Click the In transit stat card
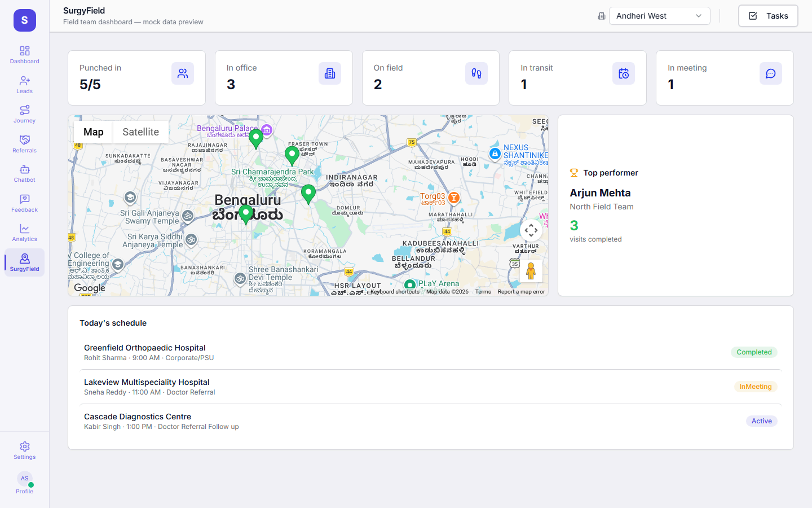Viewport: 812px width, 508px height. coord(577,78)
